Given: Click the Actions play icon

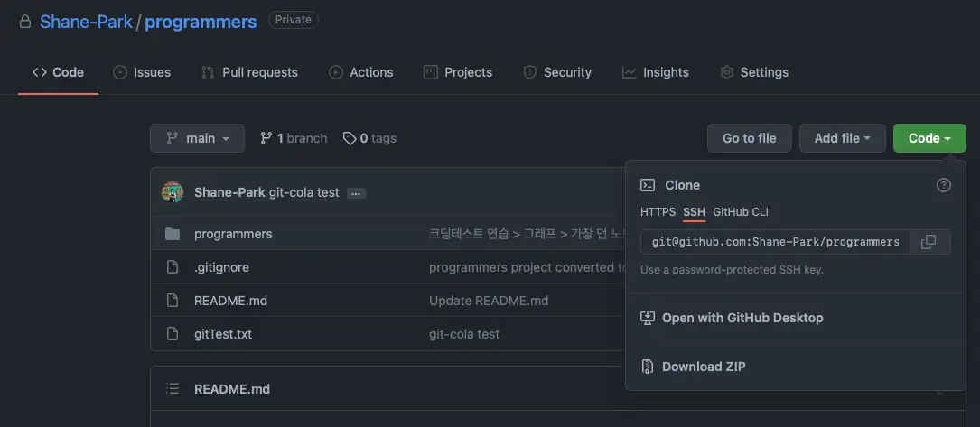Looking at the screenshot, I should coord(336,72).
